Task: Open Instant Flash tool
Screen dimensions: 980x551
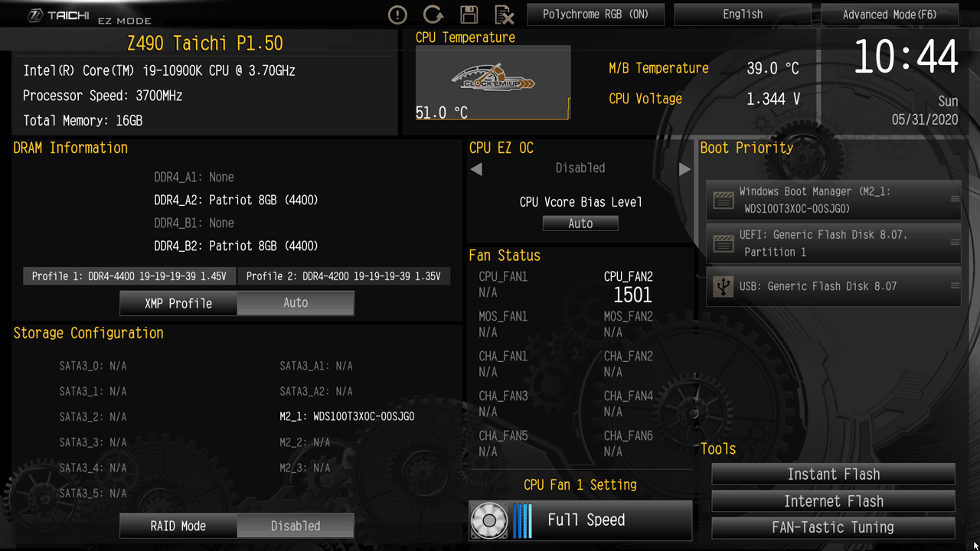Action: click(833, 474)
